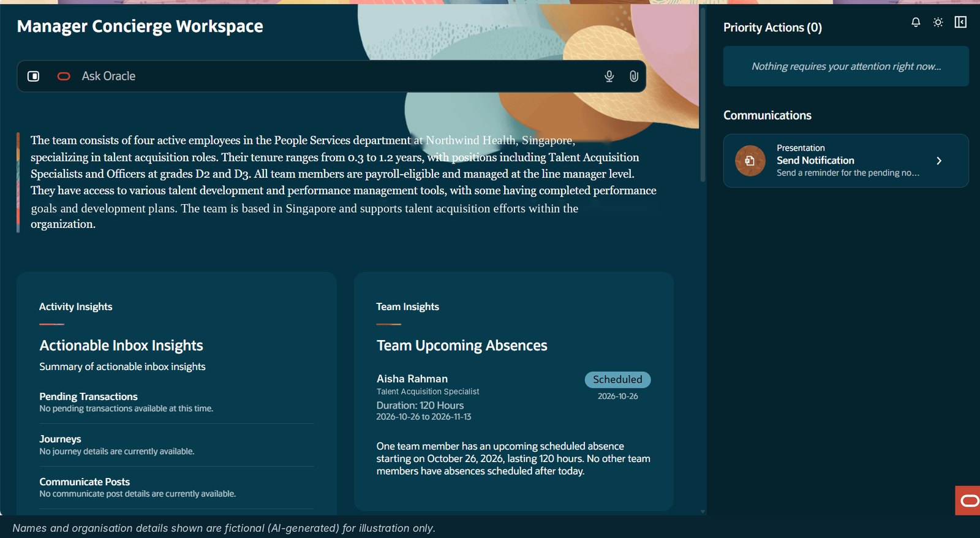Click the Pending Transactions row
980x538 pixels.
coord(176,402)
